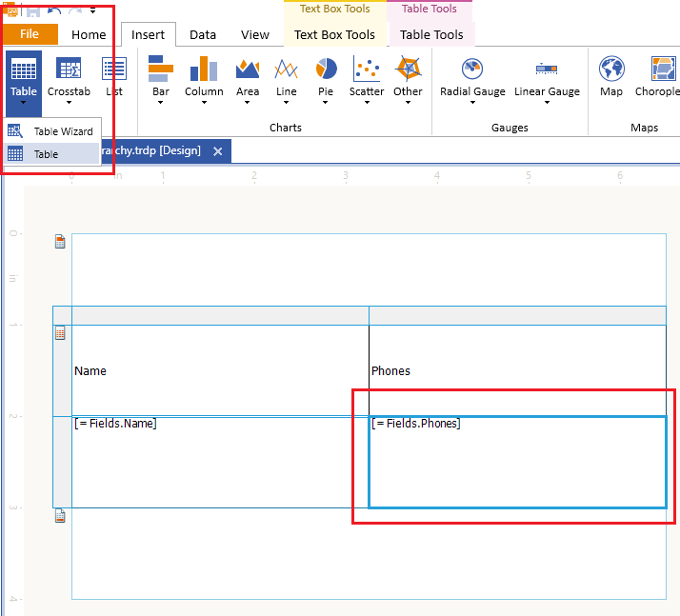This screenshot has width=680, height=616.
Task: Choose Table Wizard from the dropdown menu
Action: pos(52,131)
